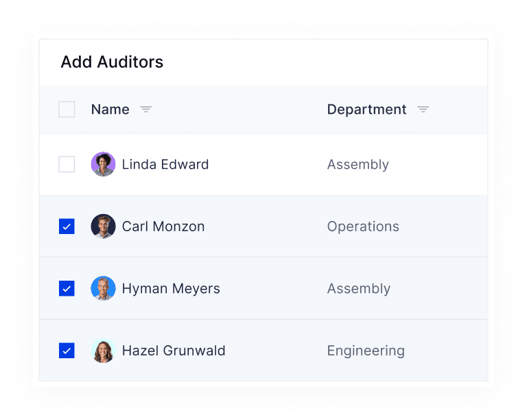Image resolution: width=527 pixels, height=420 pixels.
Task: Click Linda Edward's avatar picture
Action: [x=103, y=164]
